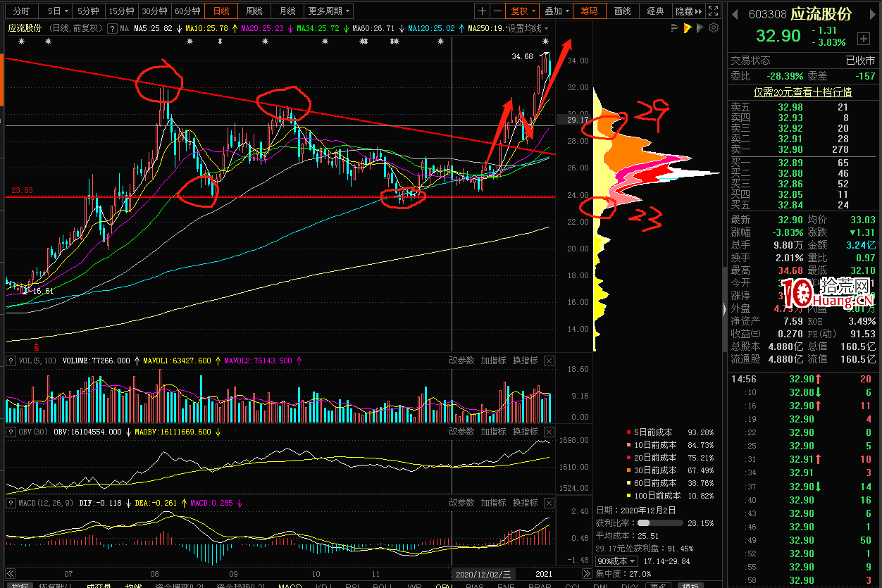The width and height of the screenshot is (882, 588).
Task: Go to previous stock with left arrow
Action: point(736,13)
